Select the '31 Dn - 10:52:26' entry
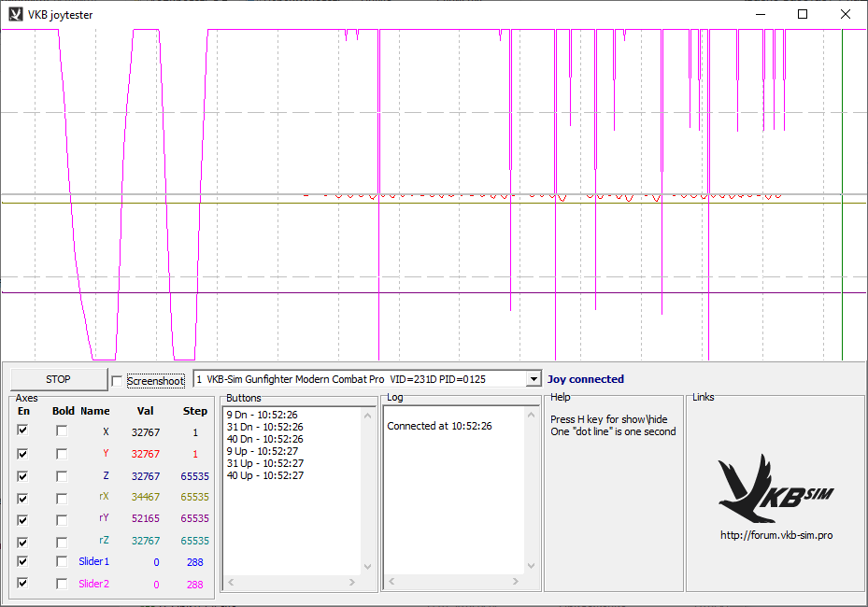The width and height of the screenshot is (868, 607). [x=264, y=427]
